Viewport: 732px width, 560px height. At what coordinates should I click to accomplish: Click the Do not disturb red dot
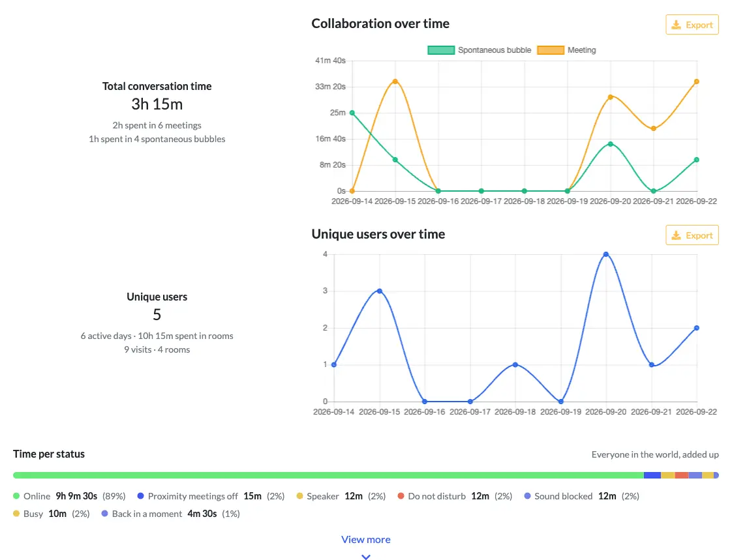pos(401,495)
